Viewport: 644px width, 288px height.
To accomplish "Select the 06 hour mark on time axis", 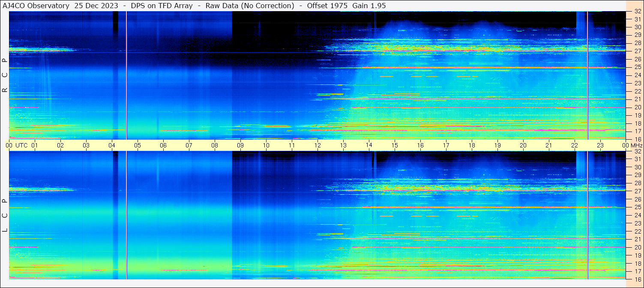I will [x=163, y=145].
